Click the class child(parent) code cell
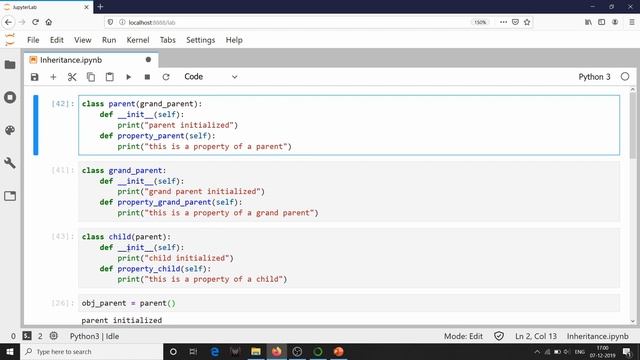The image size is (640, 360). pos(349,258)
